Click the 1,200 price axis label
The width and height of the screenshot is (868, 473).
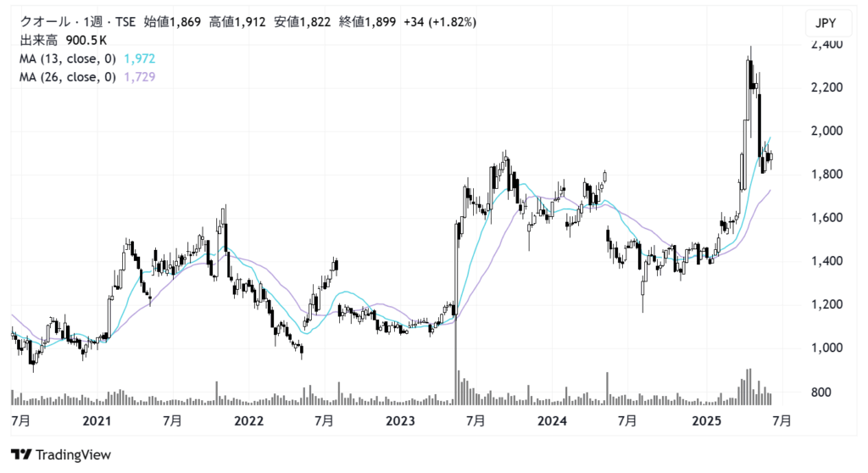point(826,304)
